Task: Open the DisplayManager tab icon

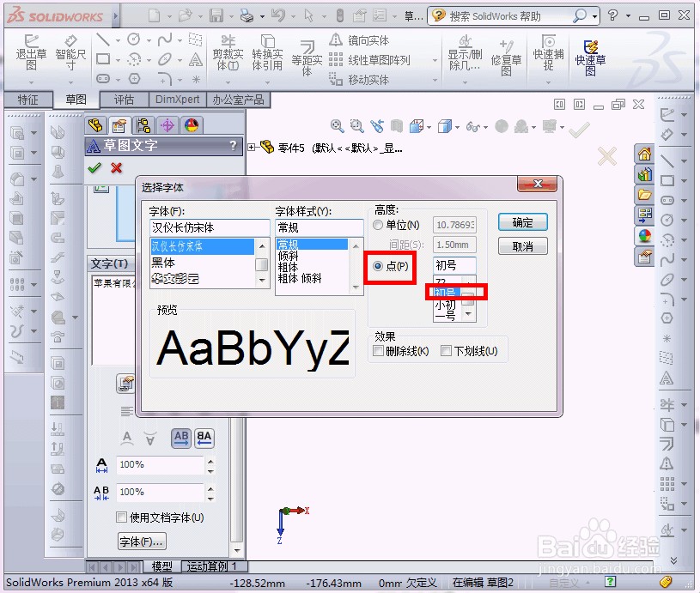Action: pyautogui.click(x=192, y=125)
